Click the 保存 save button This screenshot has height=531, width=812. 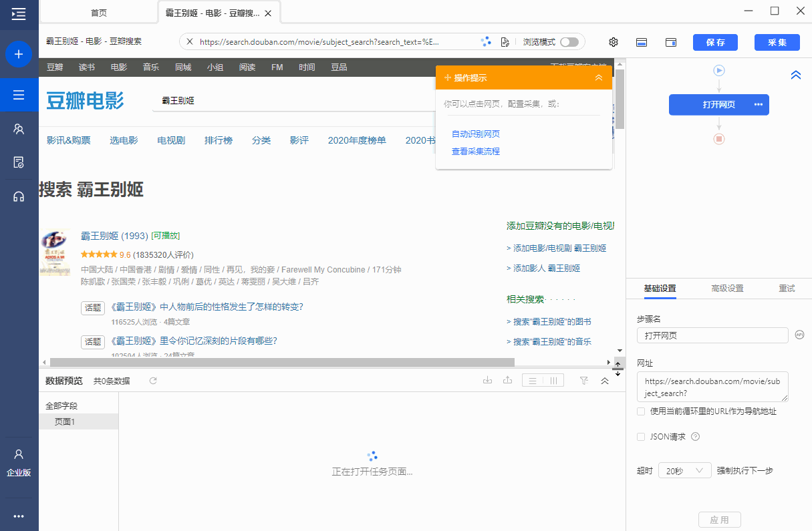[x=715, y=42]
